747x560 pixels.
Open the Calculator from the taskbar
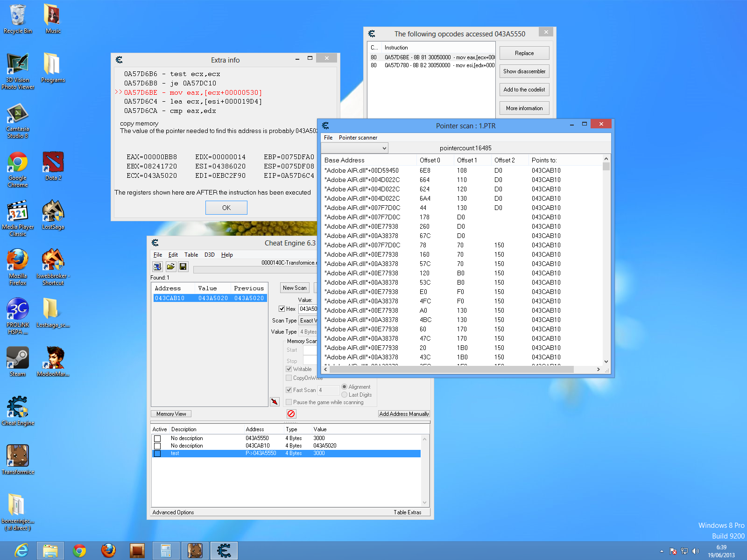[x=166, y=551]
